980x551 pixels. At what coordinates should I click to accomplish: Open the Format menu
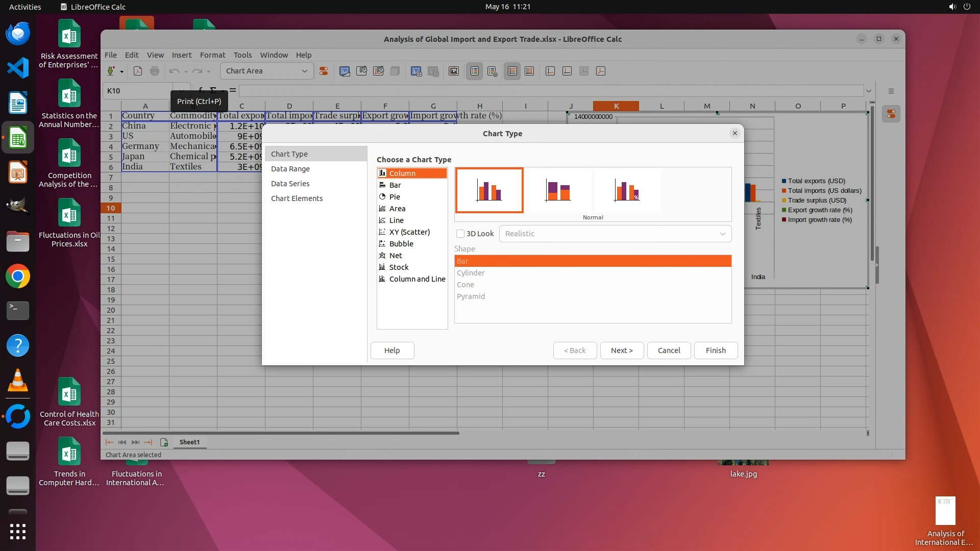click(212, 55)
